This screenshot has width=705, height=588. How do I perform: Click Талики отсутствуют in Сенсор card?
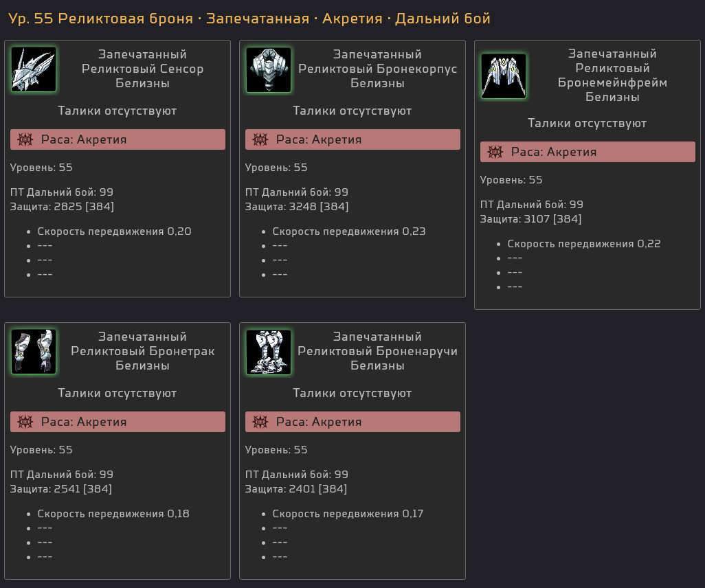117,111
